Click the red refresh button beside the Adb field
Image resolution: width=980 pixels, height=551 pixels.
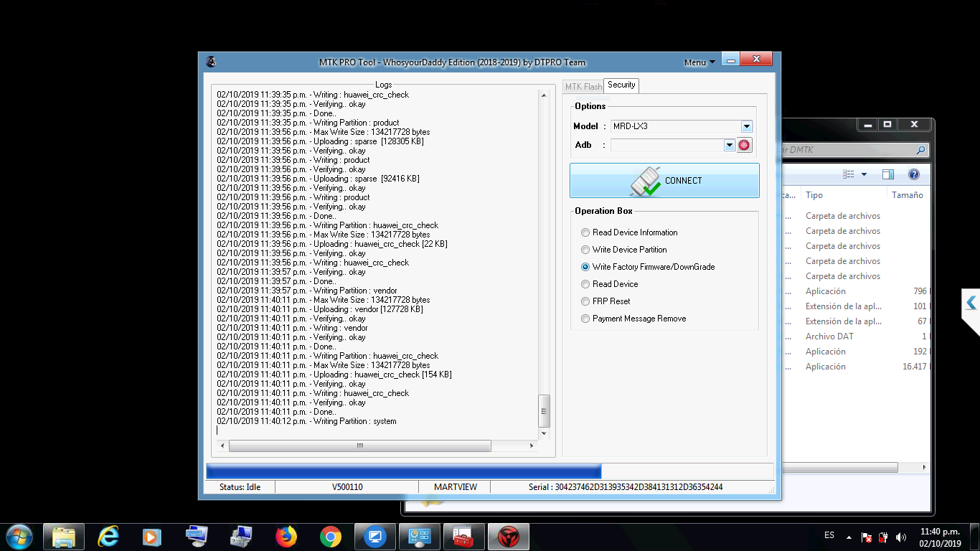point(745,145)
